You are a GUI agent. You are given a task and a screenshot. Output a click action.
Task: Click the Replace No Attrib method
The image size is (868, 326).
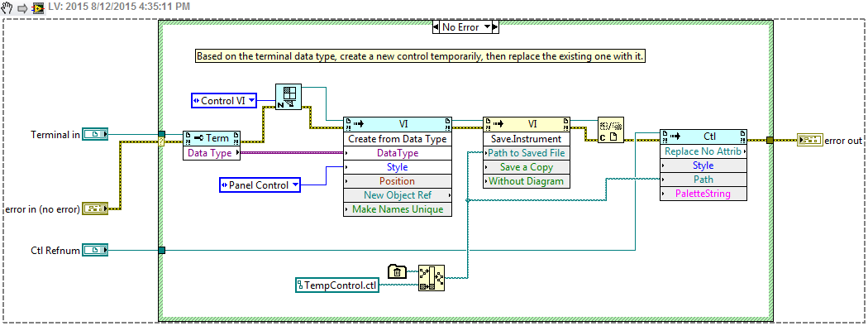pos(703,151)
